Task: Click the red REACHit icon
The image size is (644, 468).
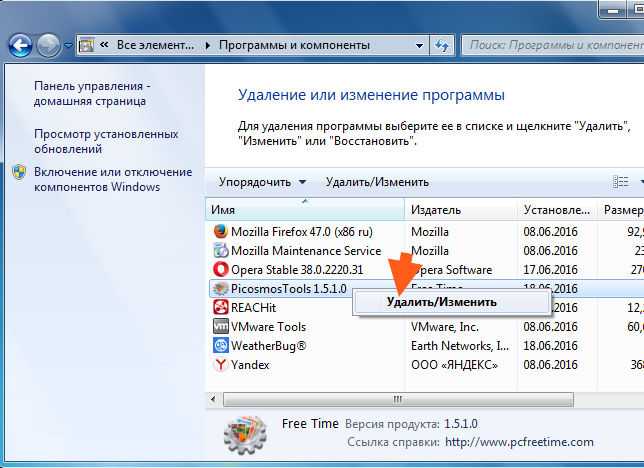Action: click(x=221, y=307)
